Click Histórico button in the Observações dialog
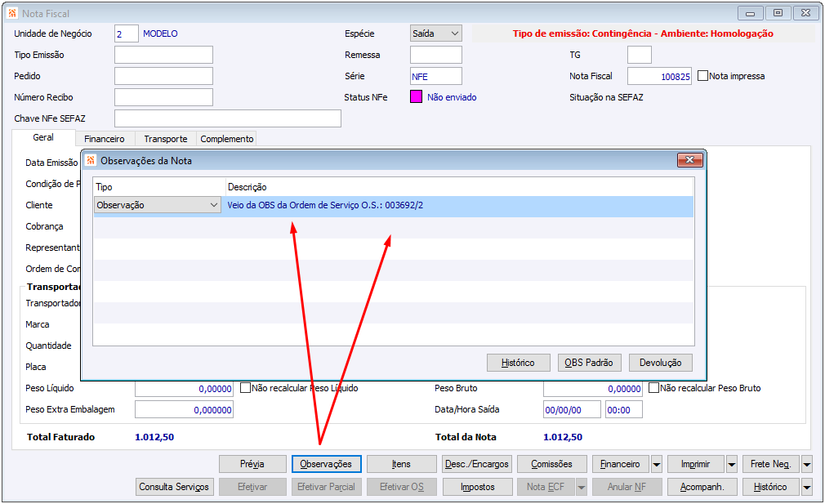Screen dimensions: 825x504 (x=518, y=363)
